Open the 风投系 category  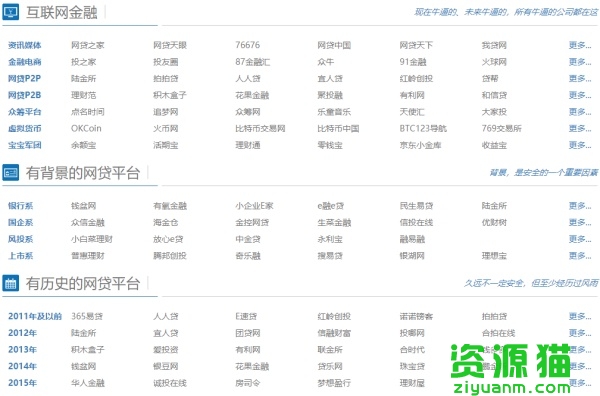tap(20, 239)
